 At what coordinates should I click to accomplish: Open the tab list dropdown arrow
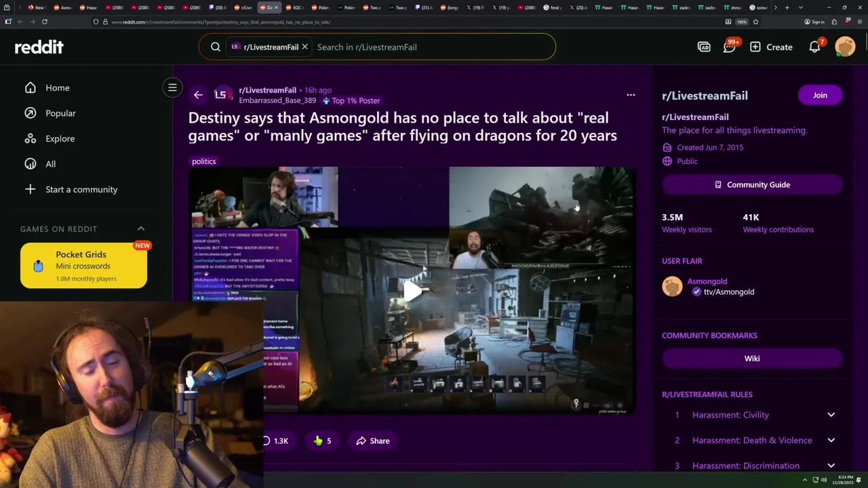coord(801,7)
